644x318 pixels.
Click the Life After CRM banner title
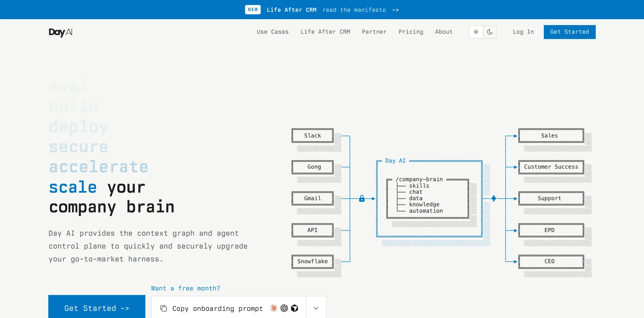click(292, 10)
